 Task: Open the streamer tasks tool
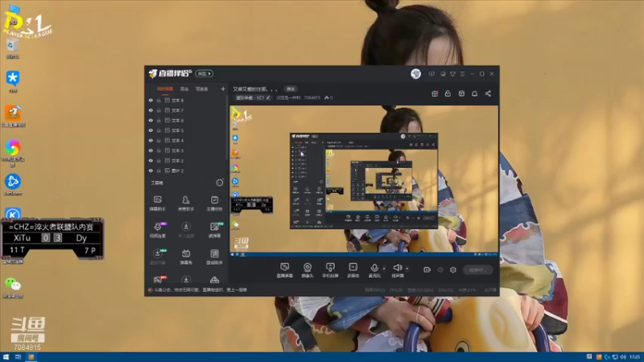214,204
